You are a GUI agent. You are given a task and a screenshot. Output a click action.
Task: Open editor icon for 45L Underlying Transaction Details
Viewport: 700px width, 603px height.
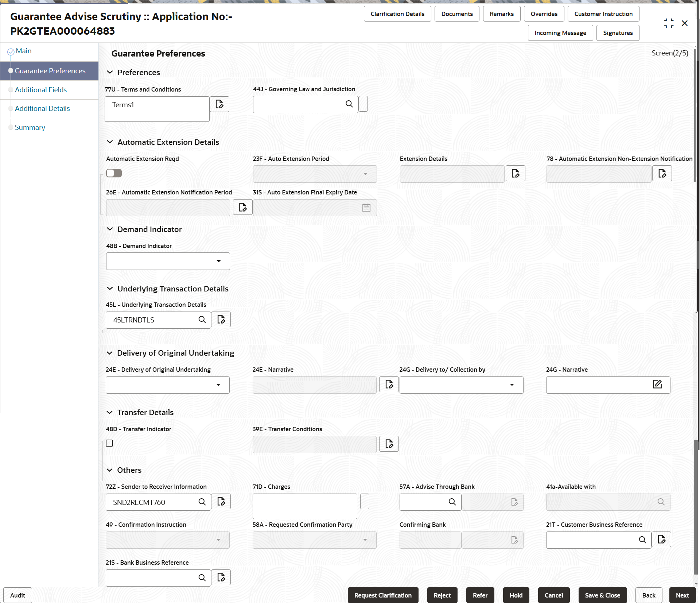221,320
